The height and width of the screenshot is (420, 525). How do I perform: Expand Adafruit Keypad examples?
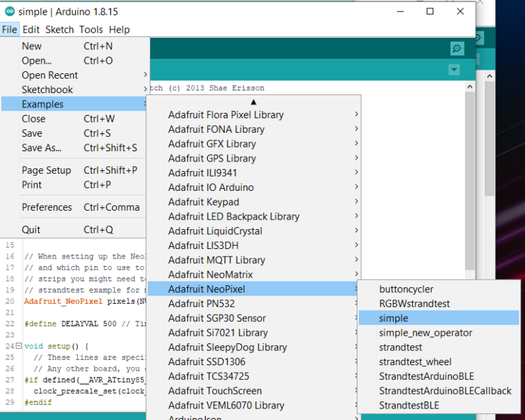(x=254, y=202)
